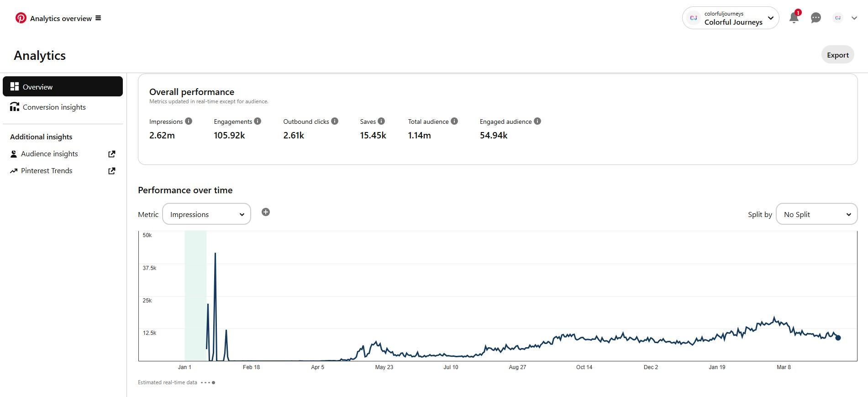Click the 2.61k outbound clicks value
Viewport: 868px width, 397px height.
[294, 135]
